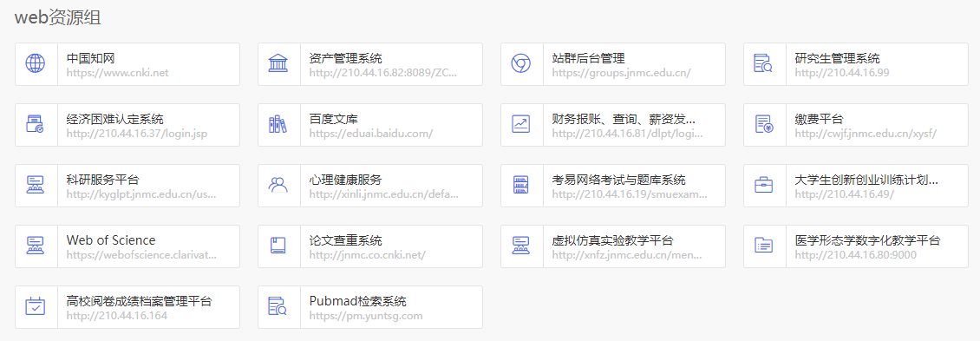Image resolution: width=980 pixels, height=341 pixels.
Task: Click the briefcase icon for 大学生创新创业训练计划
Action: click(763, 185)
